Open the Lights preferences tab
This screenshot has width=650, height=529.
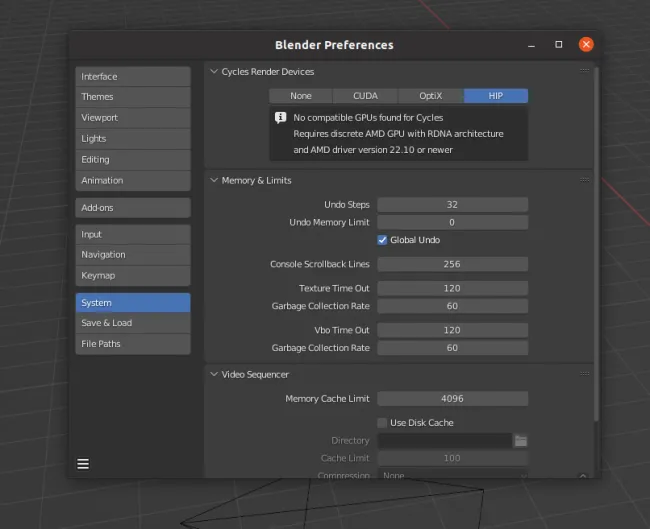pos(133,139)
